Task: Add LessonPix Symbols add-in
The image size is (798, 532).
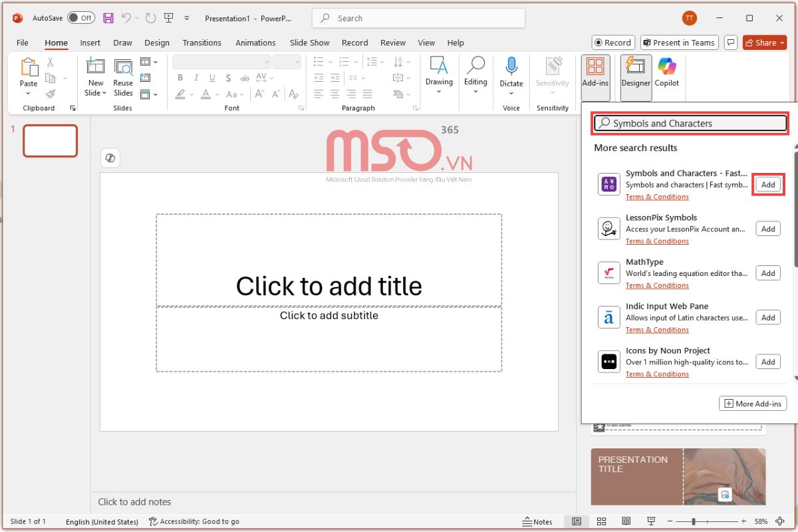Action: [x=768, y=229]
